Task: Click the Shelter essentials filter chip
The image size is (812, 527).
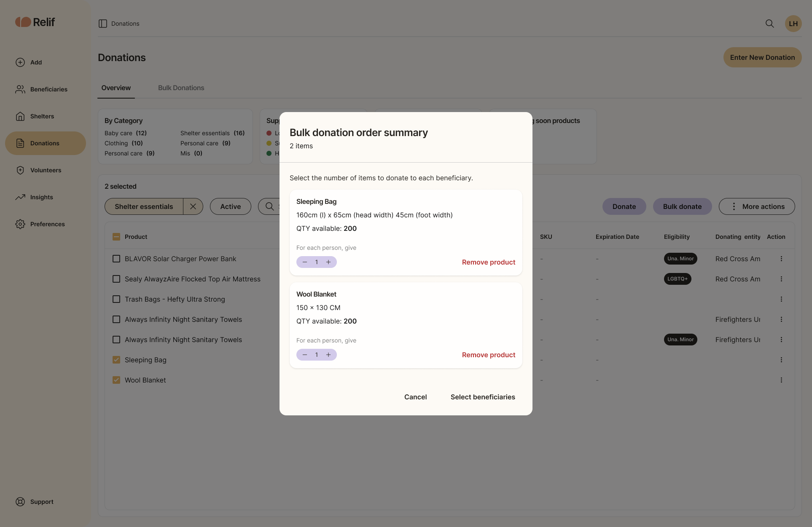Action: (x=144, y=206)
